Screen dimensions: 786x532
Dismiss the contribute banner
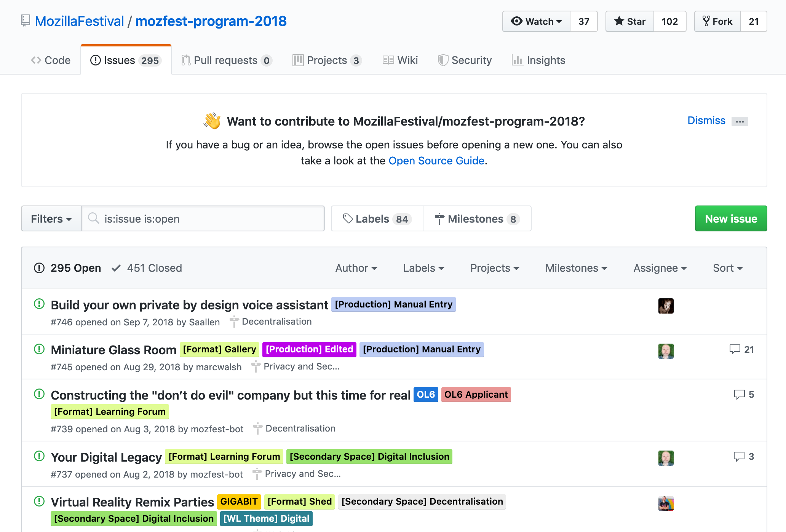tap(706, 120)
